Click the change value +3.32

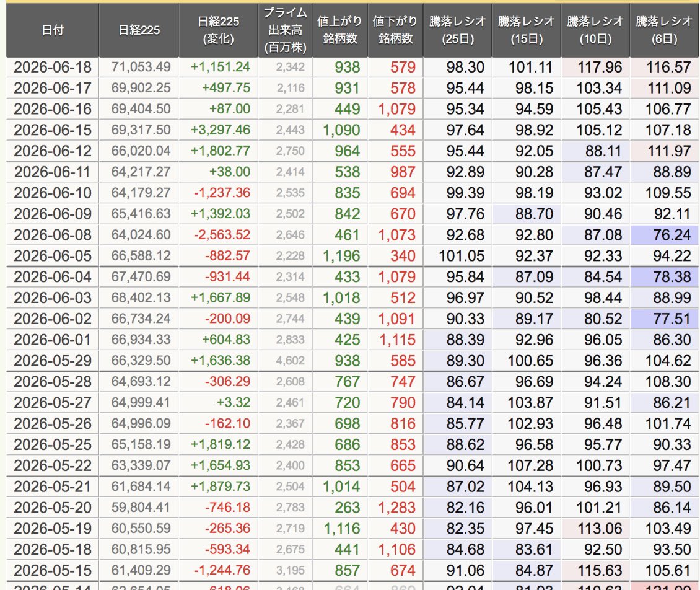coord(234,403)
